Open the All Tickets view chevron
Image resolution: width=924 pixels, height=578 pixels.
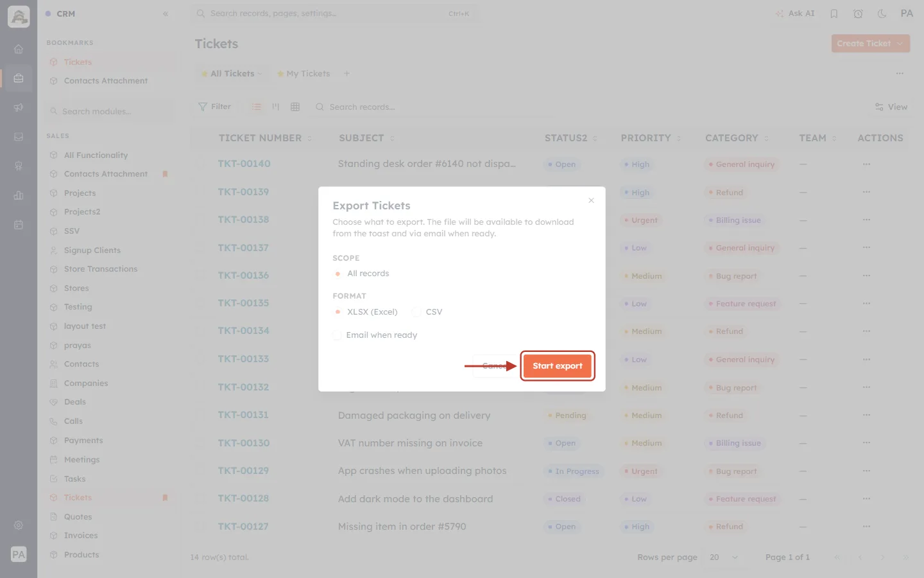pyautogui.click(x=260, y=74)
